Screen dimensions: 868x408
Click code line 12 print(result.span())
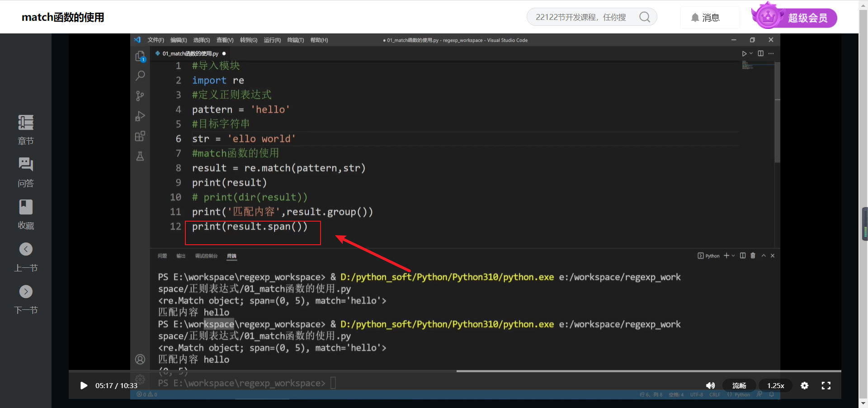tap(250, 226)
